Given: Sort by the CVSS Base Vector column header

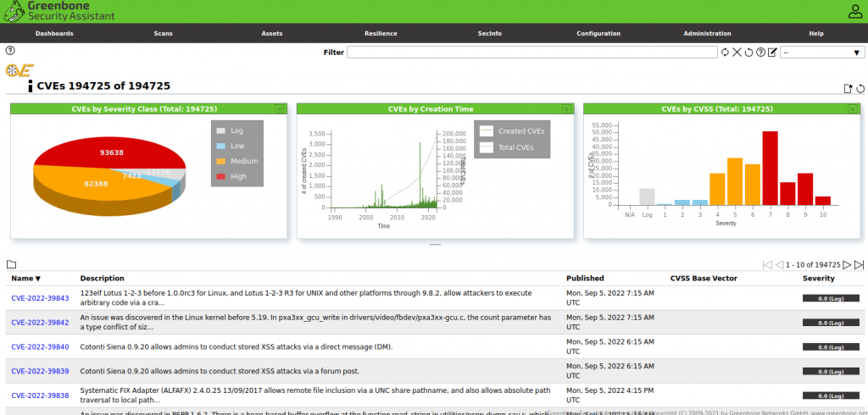Looking at the screenshot, I should point(704,279).
